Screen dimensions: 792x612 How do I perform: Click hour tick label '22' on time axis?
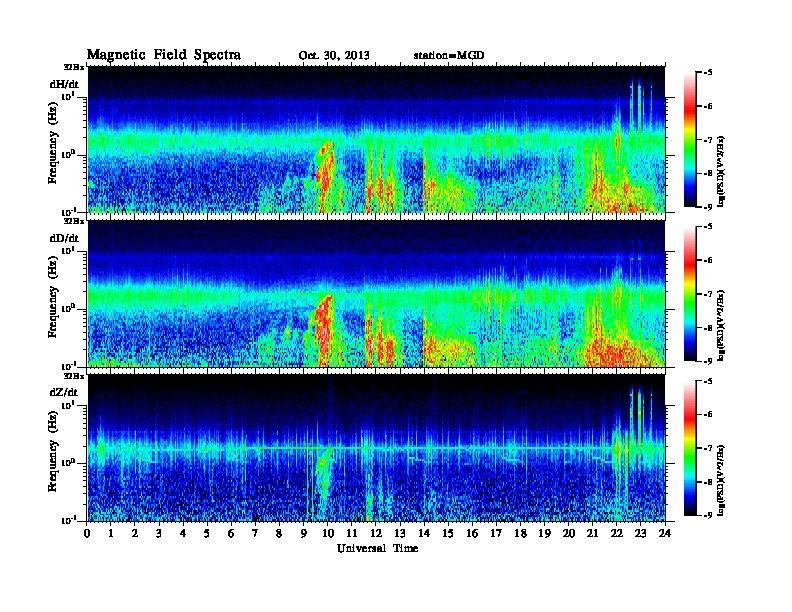(x=617, y=533)
